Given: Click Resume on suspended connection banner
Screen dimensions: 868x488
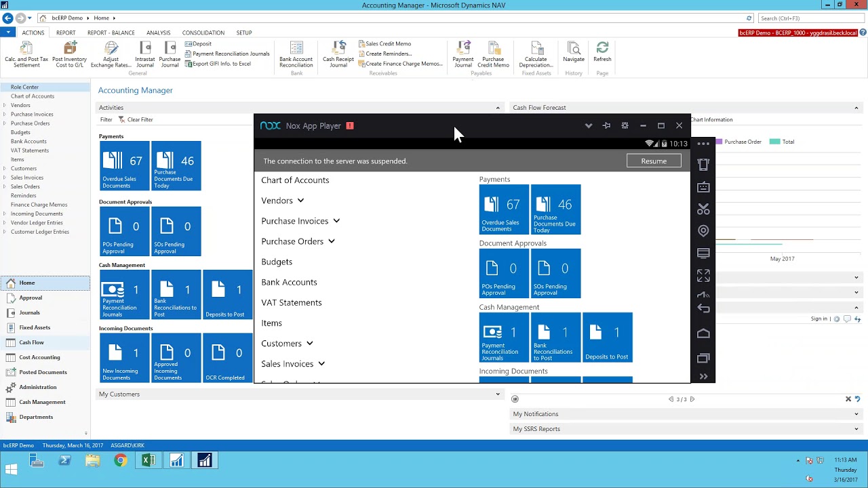Looking at the screenshot, I should click(654, 161).
